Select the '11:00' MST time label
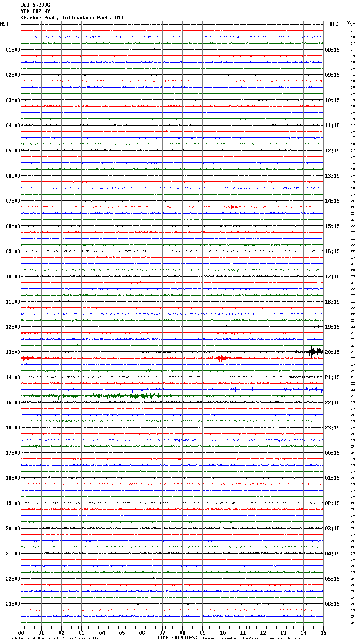The height and width of the screenshot is (644, 357). pyautogui.click(x=13, y=302)
